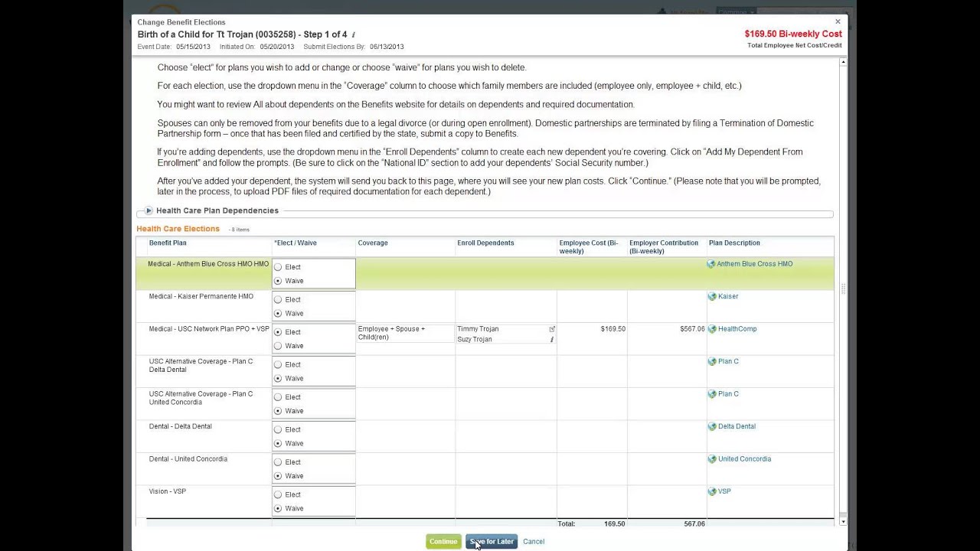
Task: Select Elect for Anthem Blue Cross HMO
Action: [x=278, y=267]
